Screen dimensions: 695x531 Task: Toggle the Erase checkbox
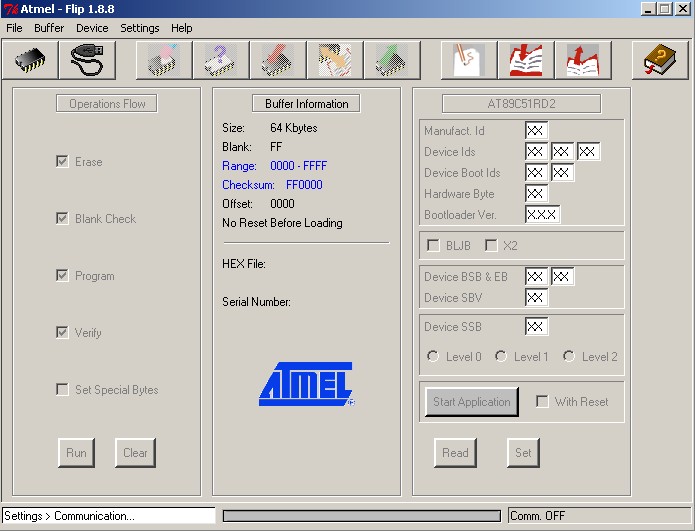63,162
